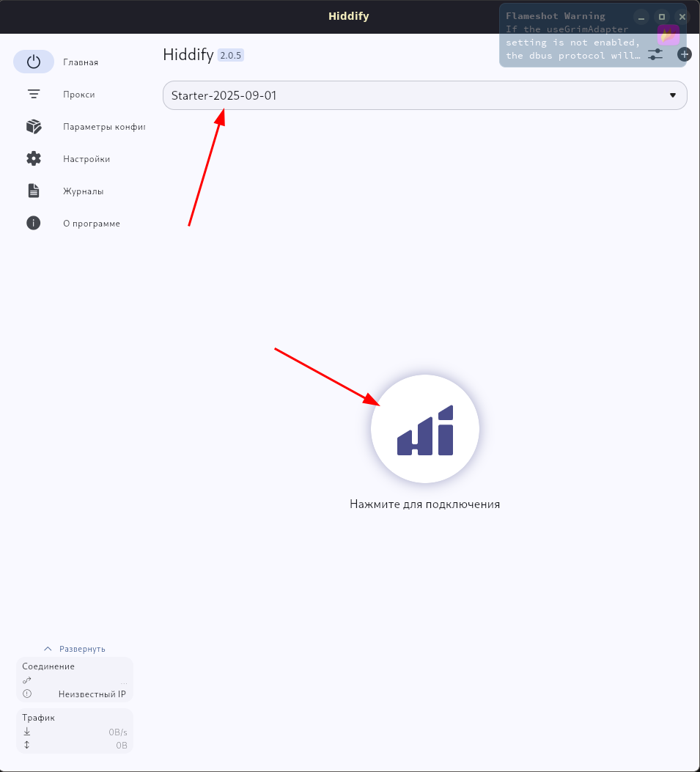700x772 pixels.
Task: Click the Flameshot Warning notification text
Action: point(556,15)
